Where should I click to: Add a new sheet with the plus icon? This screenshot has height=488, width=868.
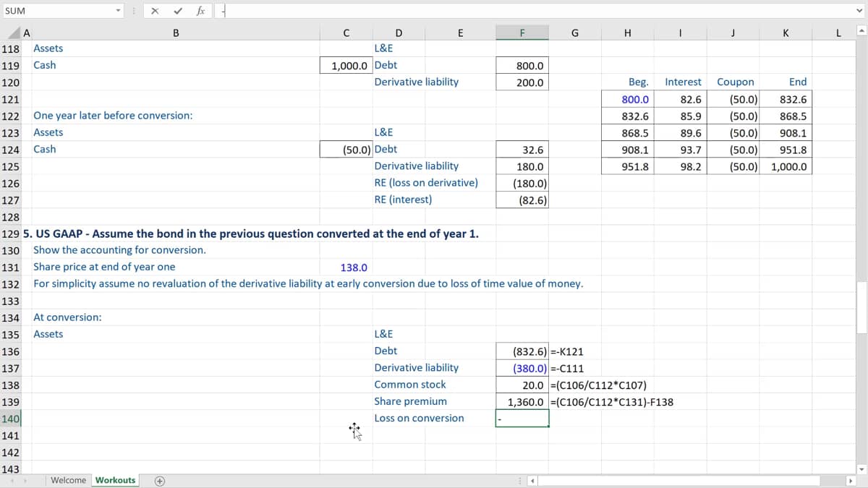coord(160,480)
